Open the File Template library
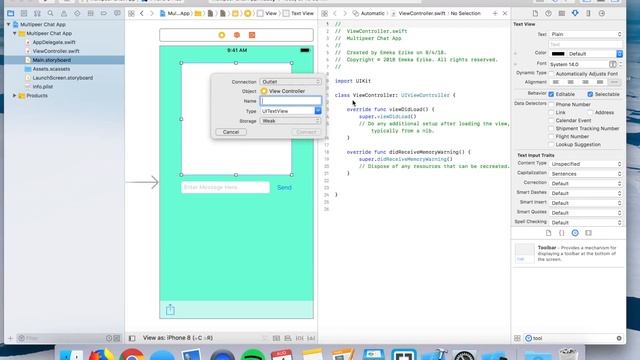The height and width of the screenshot is (360, 640). 548,233
